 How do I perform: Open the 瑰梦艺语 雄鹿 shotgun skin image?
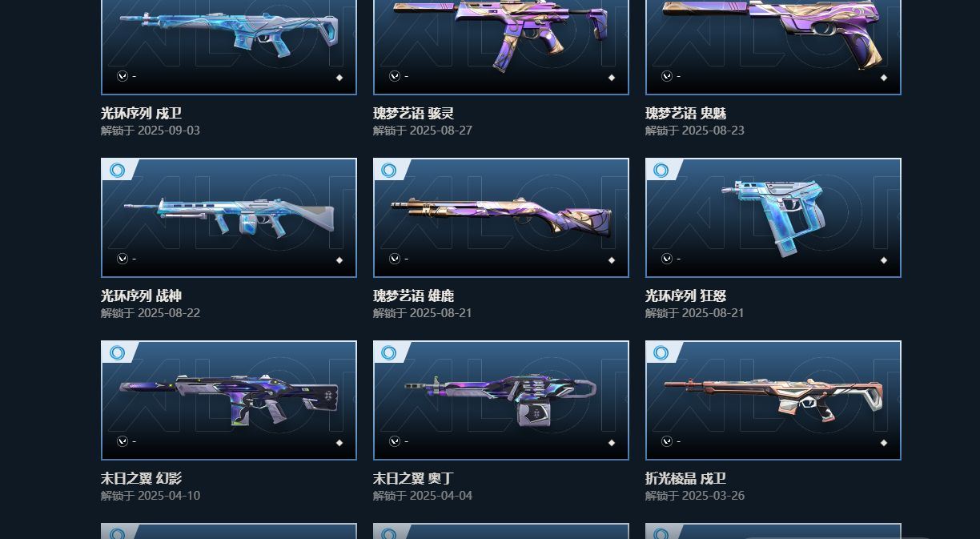pos(501,218)
